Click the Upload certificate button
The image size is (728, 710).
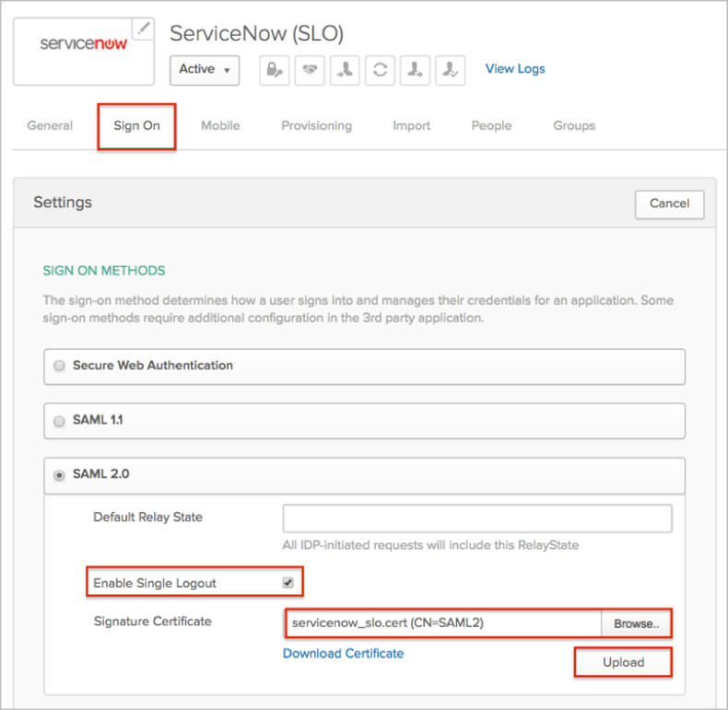pyautogui.click(x=623, y=663)
